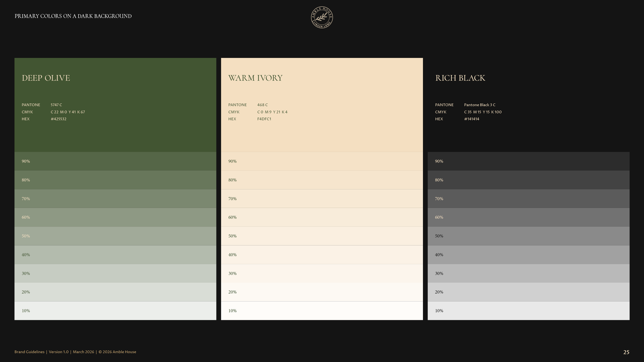This screenshot has height=362, width=644.
Task: Click the Amble House circular logo
Action: click(322, 18)
